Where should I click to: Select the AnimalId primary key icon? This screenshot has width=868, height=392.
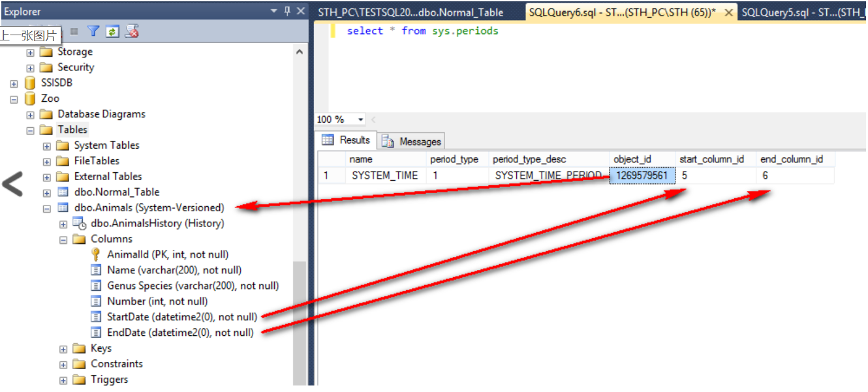point(95,254)
